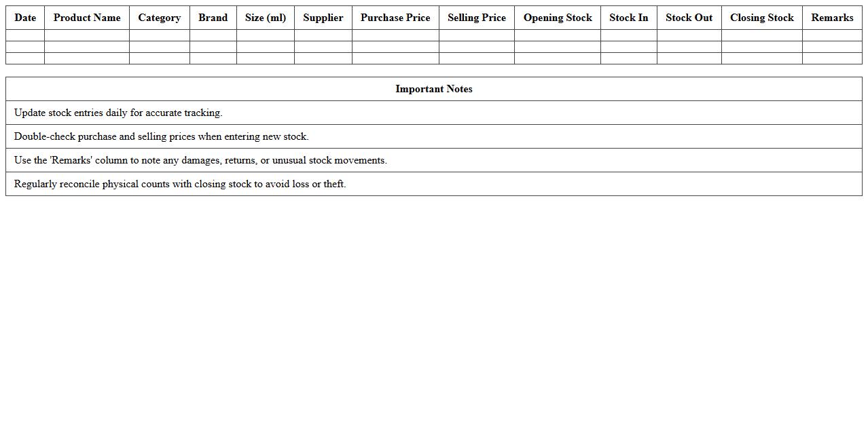Select first empty cell under Remarks
868x441 pixels.
tap(832, 35)
